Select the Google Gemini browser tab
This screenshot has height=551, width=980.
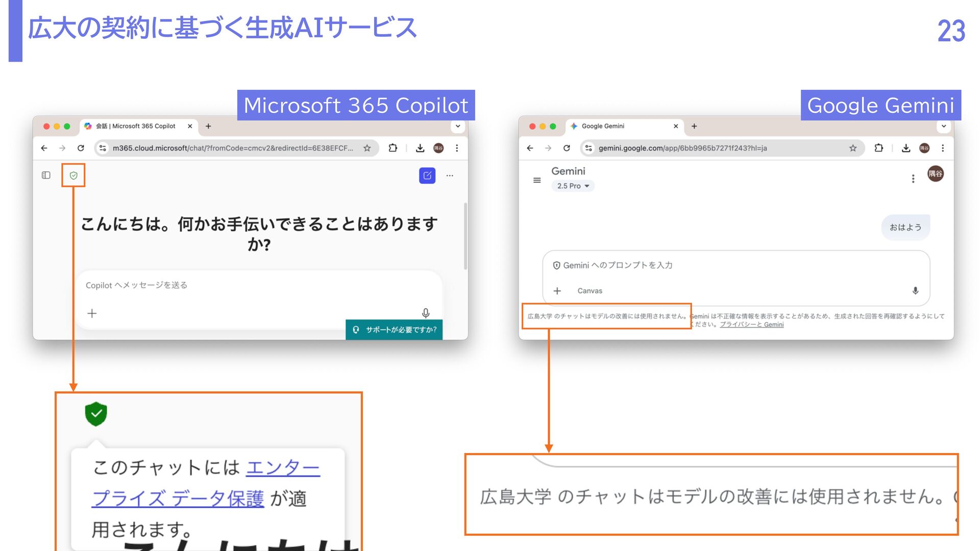[625, 126]
